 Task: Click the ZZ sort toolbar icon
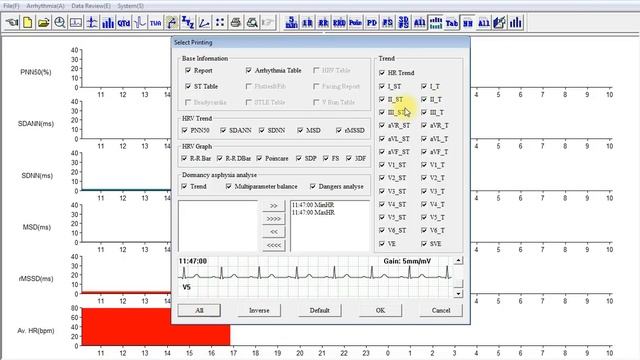(188, 22)
